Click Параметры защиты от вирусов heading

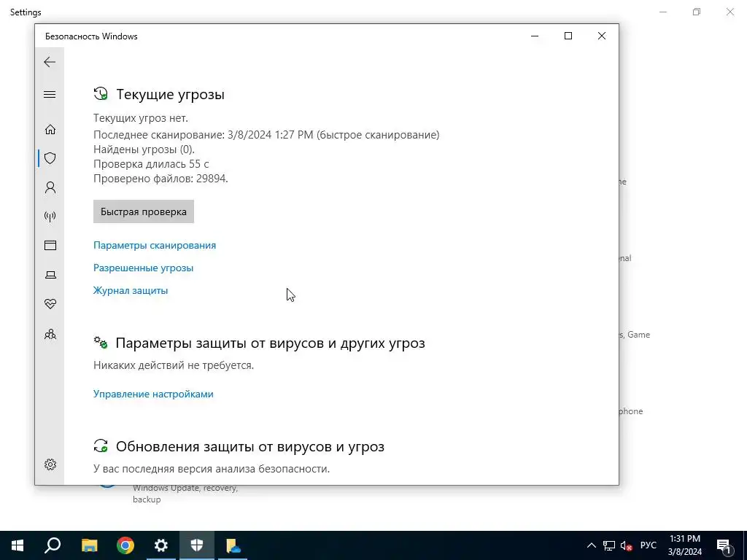click(x=270, y=343)
